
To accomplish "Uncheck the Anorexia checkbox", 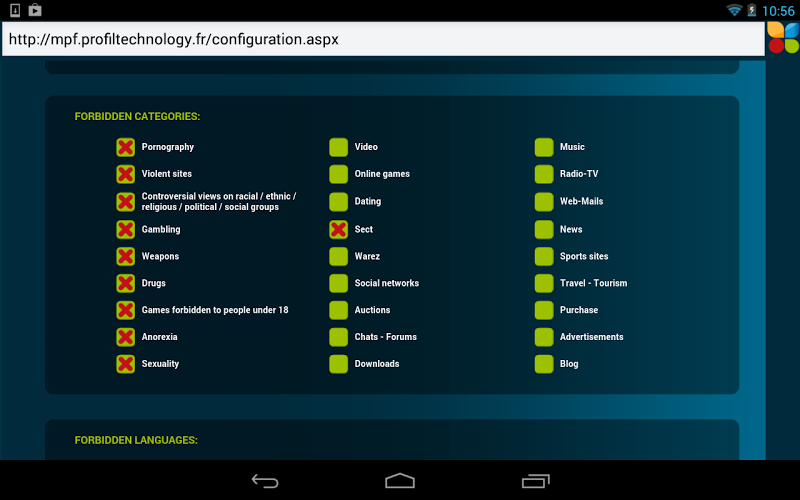I will [126, 337].
